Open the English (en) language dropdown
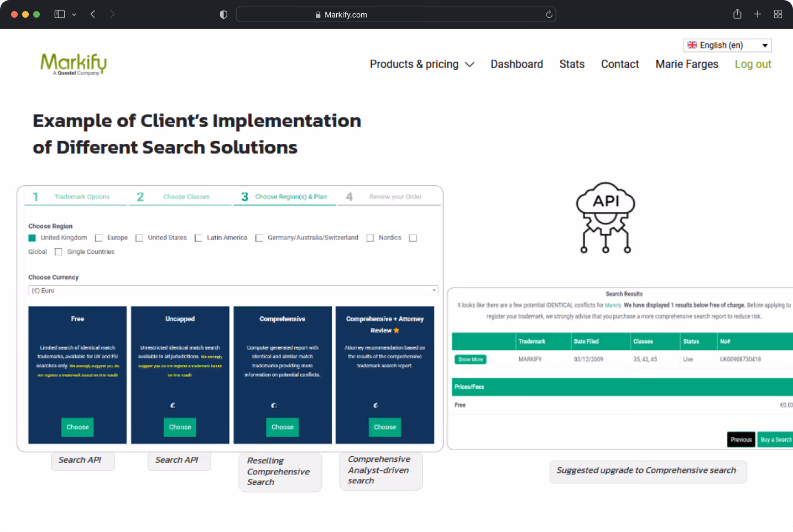 pyautogui.click(x=727, y=45)
